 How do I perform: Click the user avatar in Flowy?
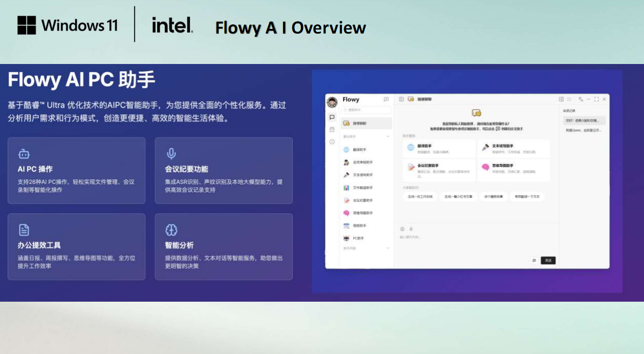(332, 102)
